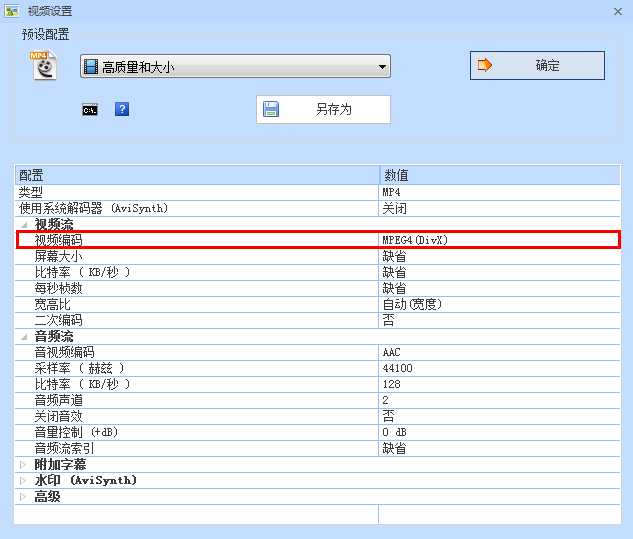Open the 高质量和大小 preset dropdown
Viewport: 633px width, 539px height.
(235, 66)
